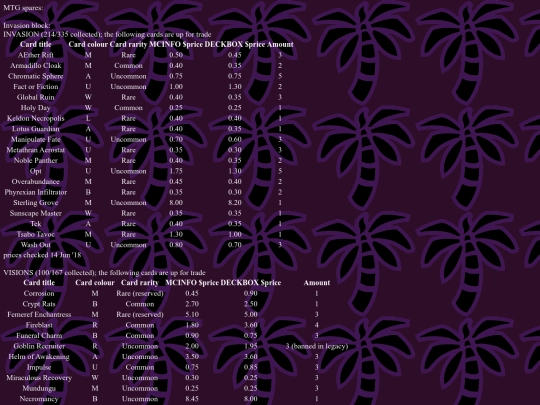540x405 pixels.
Task: Select the 'Armadillo Cloak' card title
Action: click(35, 65)
